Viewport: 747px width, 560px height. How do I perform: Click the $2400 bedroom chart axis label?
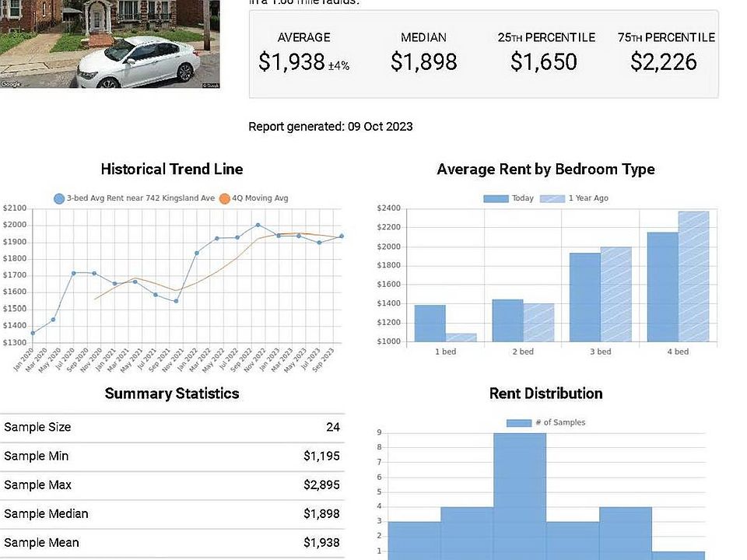click(389, 208)
